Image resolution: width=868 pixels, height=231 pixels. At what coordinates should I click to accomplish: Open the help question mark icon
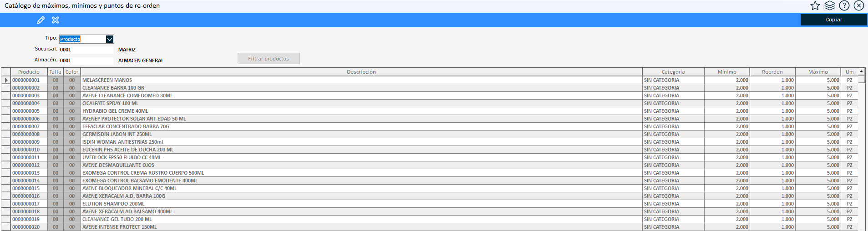(844, 5)
